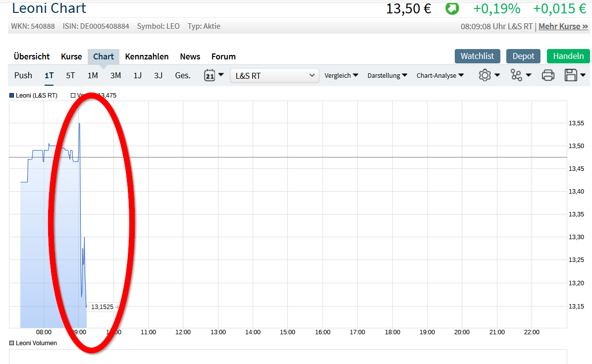Toggle the Leoni Volumen legend entry
Image resolution: width=592 pixels, height=364 pixels.
pos(33,343)
